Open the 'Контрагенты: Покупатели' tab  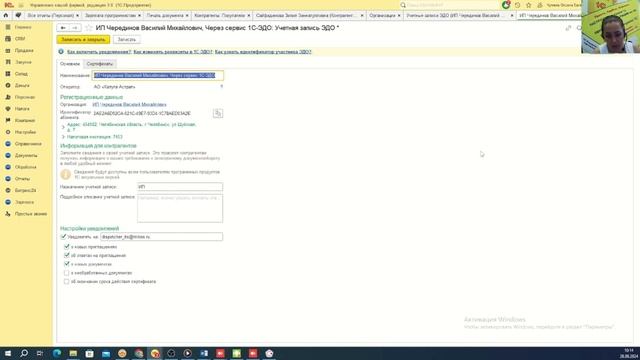[x=219, y=16]
